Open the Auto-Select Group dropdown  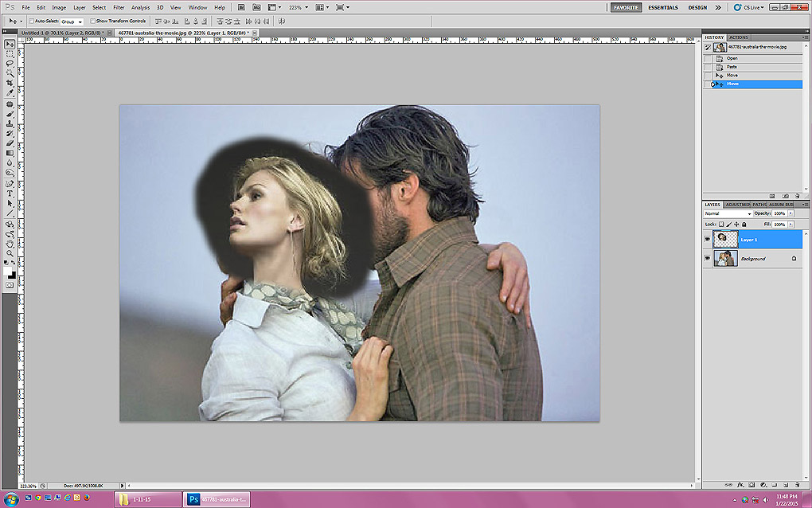[72, 21]
